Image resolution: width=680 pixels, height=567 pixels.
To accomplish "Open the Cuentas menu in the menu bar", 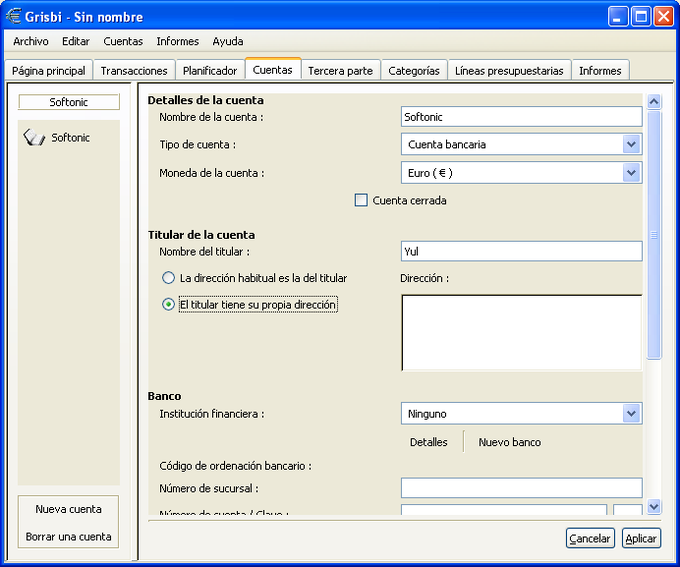I will click(x=123, y=41).
